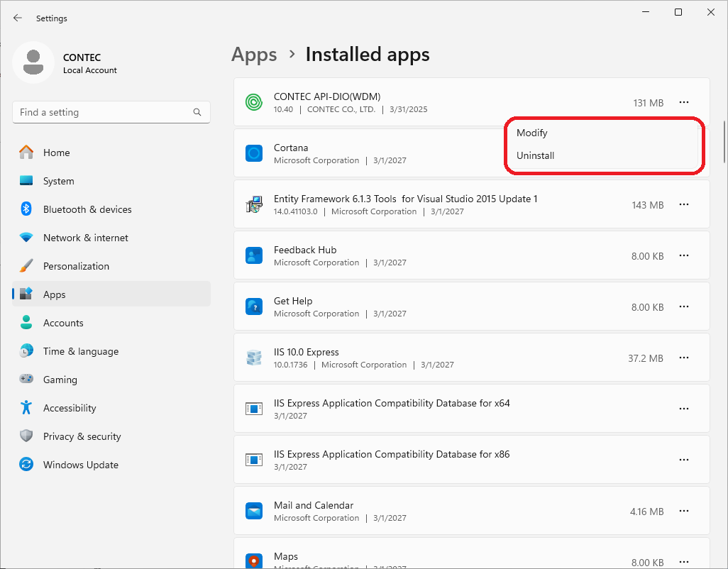Open Personalization settings

click(111, 266)
